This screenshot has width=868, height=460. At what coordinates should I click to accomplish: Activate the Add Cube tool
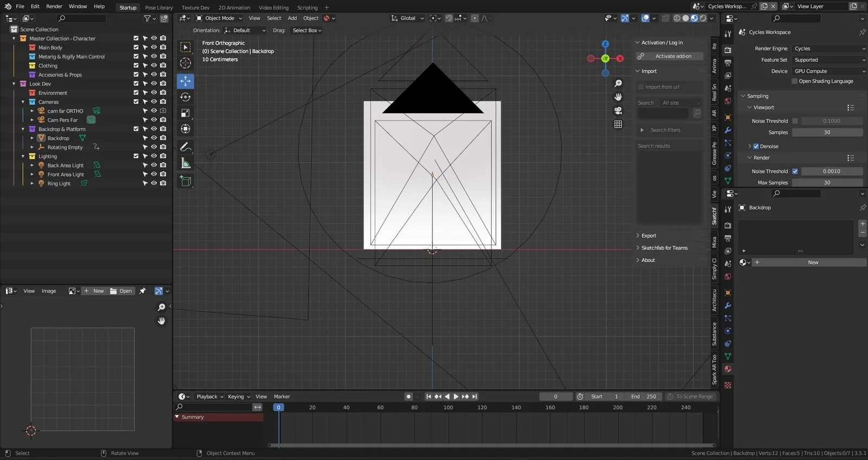(186, 181)
